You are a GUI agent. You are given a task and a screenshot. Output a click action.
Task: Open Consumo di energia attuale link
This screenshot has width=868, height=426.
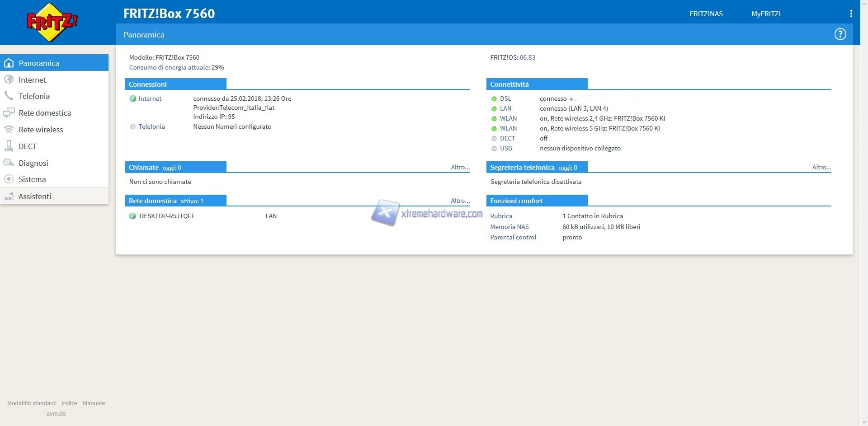[169, 67]
